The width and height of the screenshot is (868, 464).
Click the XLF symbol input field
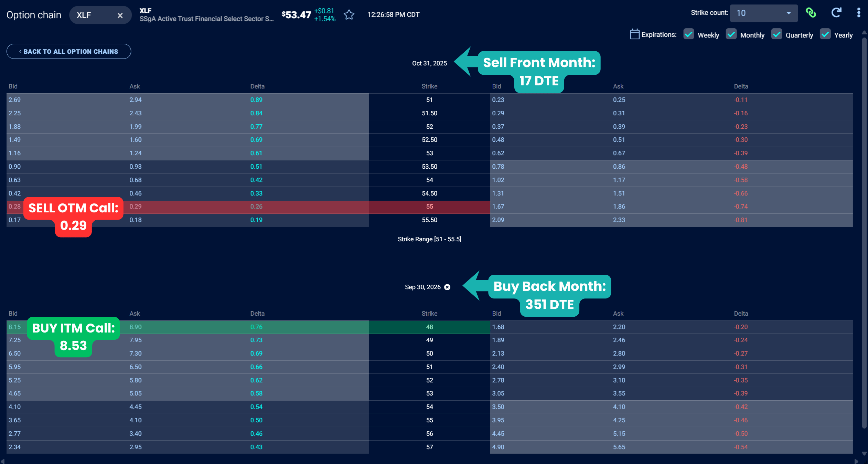(93, 15)
